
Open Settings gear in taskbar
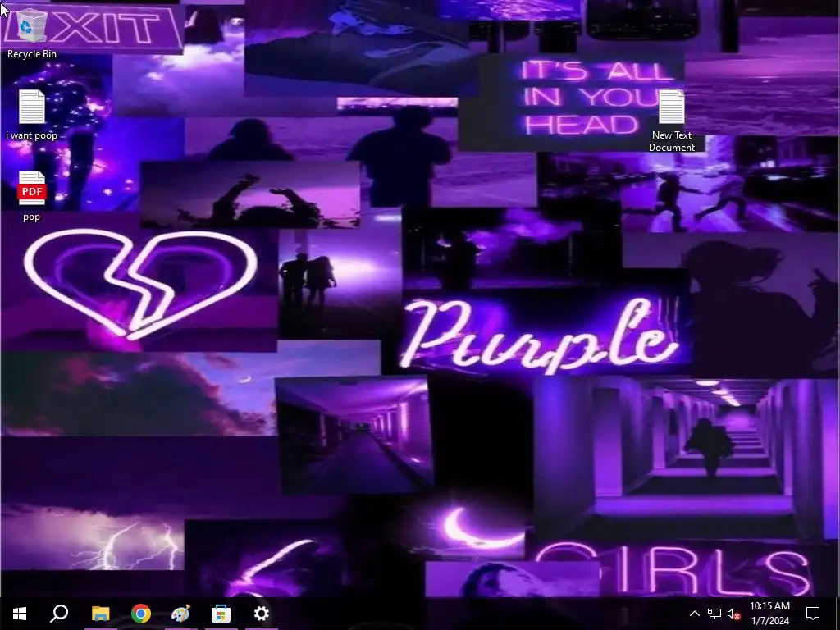(262, 614)
